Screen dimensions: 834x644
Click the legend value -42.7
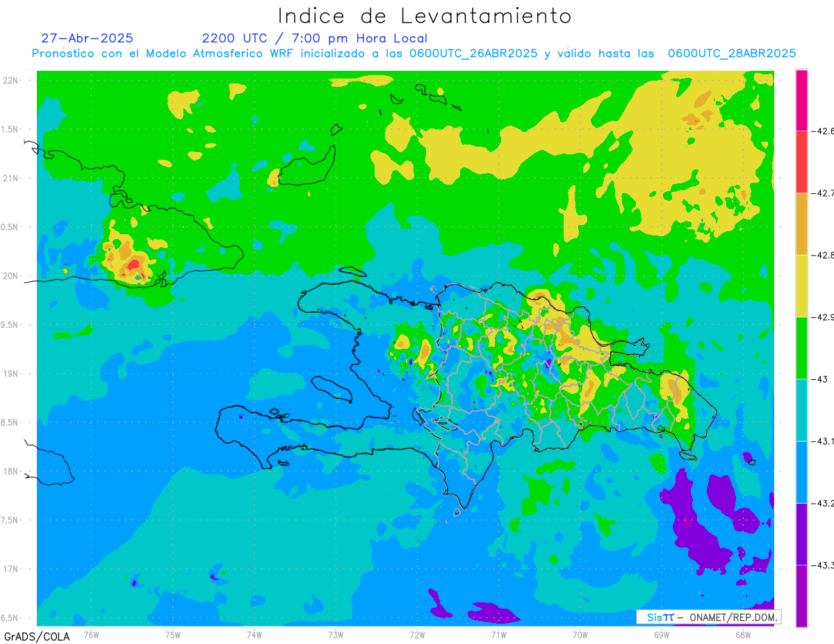824,193
